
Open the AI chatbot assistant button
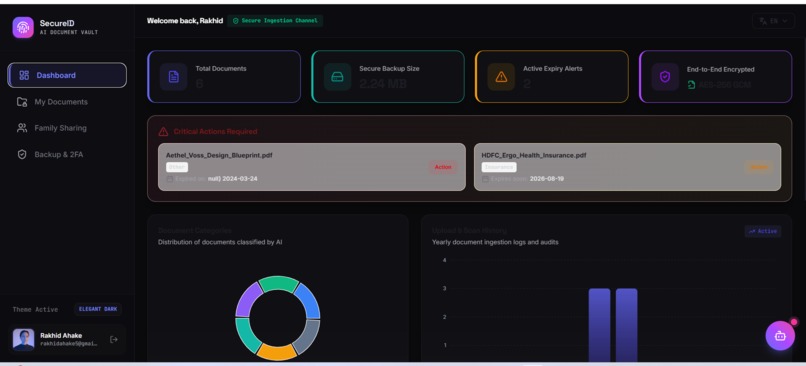coord(780,336)
